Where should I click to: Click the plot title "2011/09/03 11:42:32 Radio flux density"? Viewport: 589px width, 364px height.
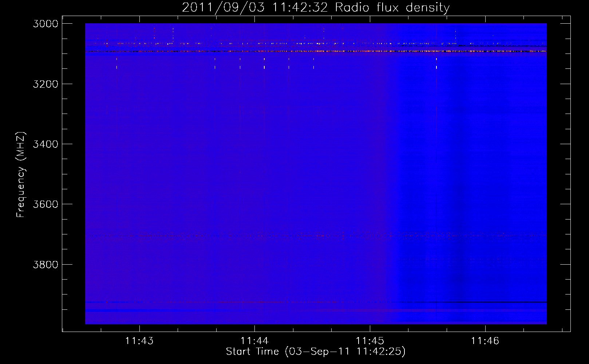[x=316, y=8]
